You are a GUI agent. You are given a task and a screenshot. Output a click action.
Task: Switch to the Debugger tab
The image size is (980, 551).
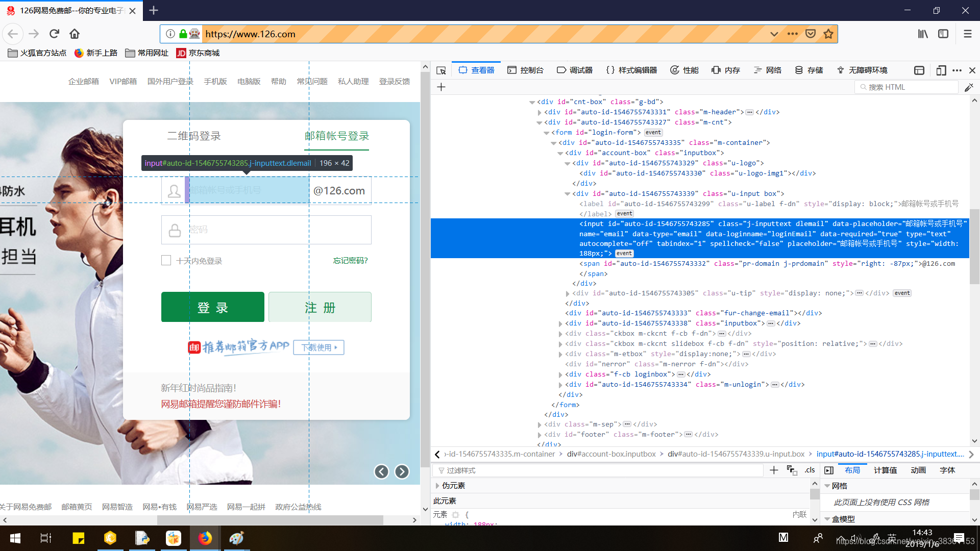(x=575, y=70)
